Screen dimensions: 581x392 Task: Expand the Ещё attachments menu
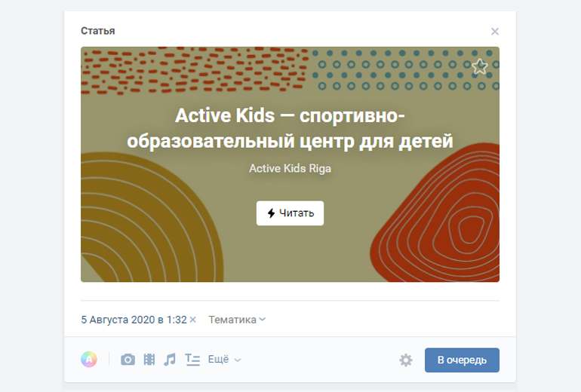pos(225,360)
